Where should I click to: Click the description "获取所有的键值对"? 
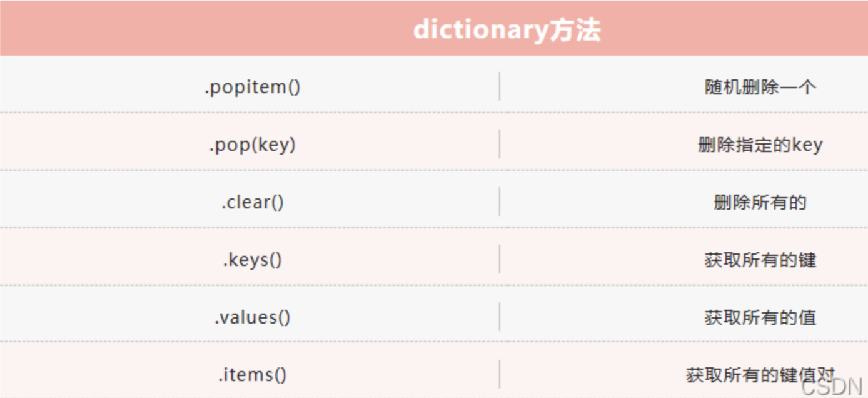click(x=760, y=375)
